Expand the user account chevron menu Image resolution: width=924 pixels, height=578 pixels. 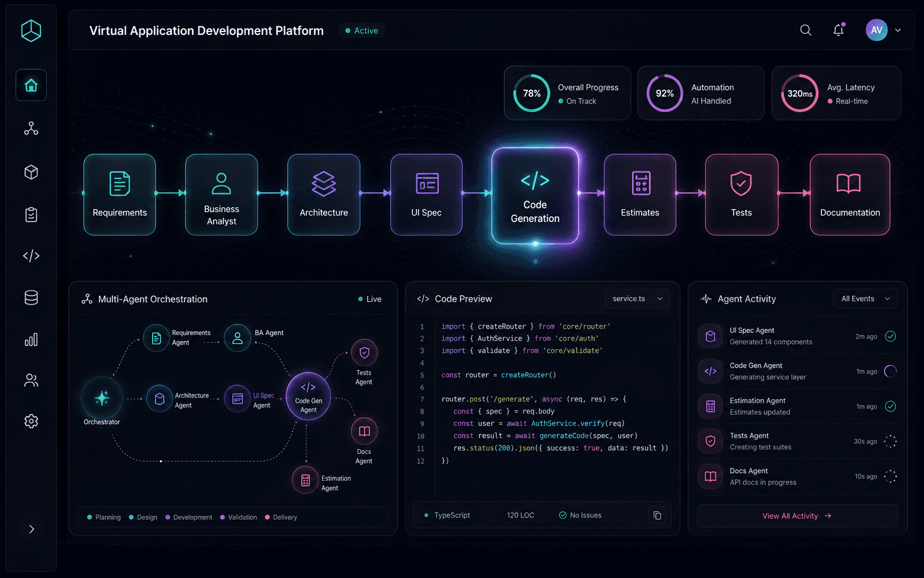pos(898,30)
